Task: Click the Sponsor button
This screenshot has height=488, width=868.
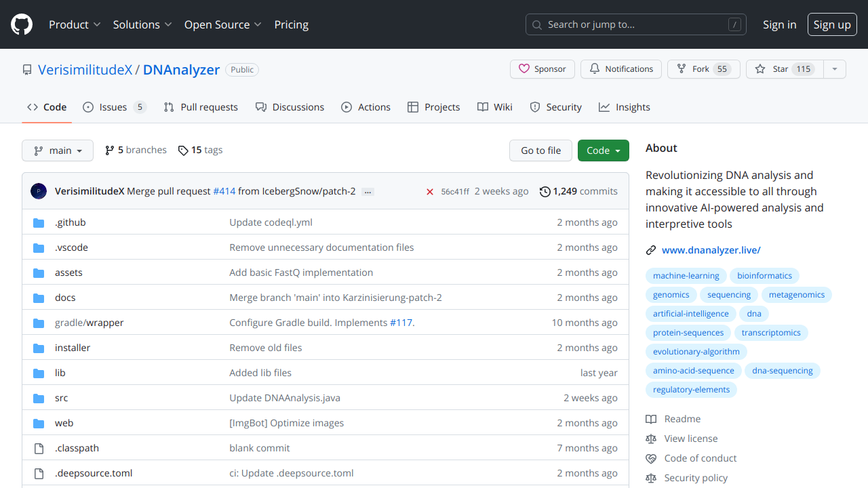Action: [x=542, y=69]
